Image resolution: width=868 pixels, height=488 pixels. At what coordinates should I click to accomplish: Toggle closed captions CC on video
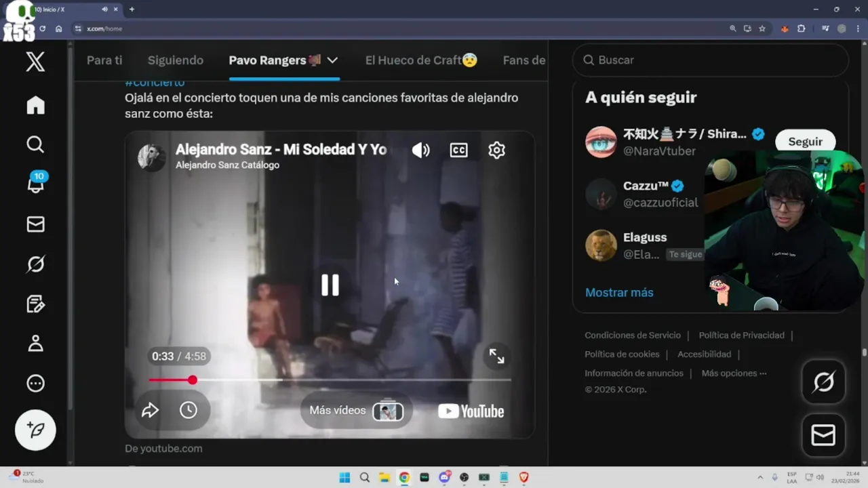pos(459,150)
